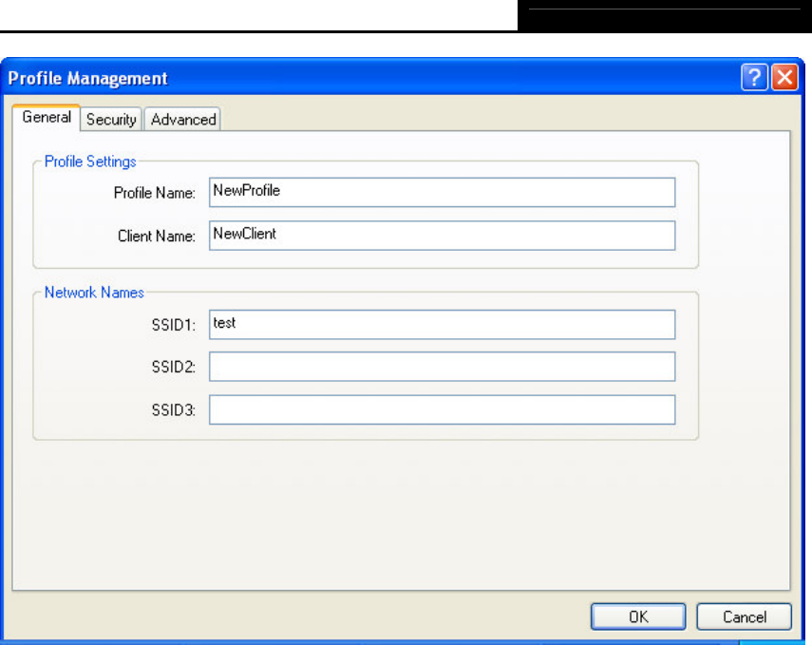The image size is (812, 645).
Task: Click the Client Name label
Action: [x=157, y=237]
